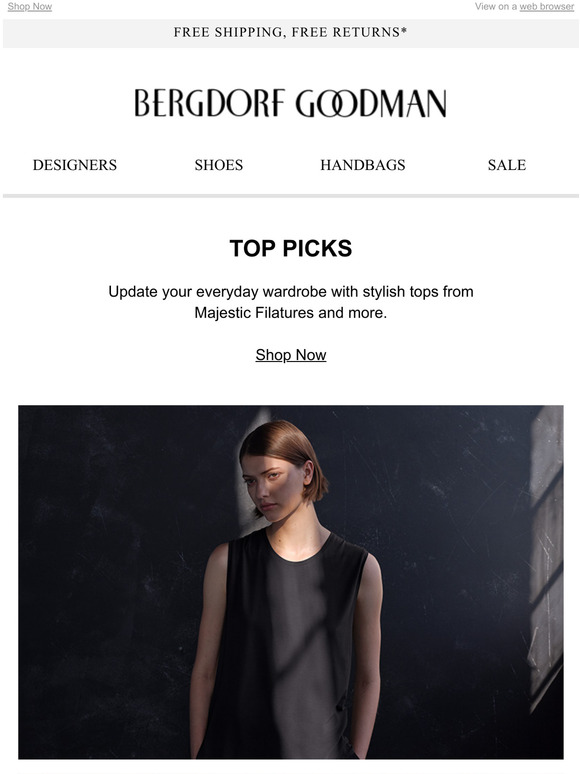This screenshot has width=580, height=774.
Task: Open the Sale navigation link
Action: 507,165
